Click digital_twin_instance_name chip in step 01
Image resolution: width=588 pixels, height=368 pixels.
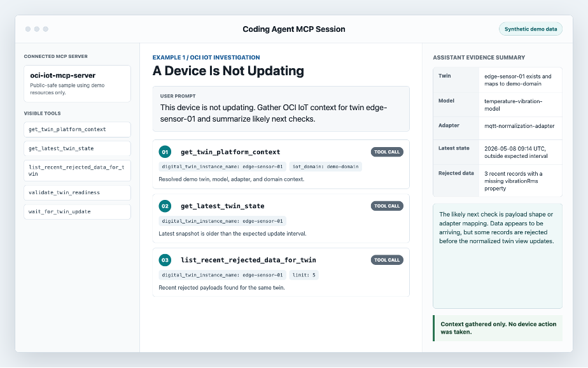click(x=222, y=167)
